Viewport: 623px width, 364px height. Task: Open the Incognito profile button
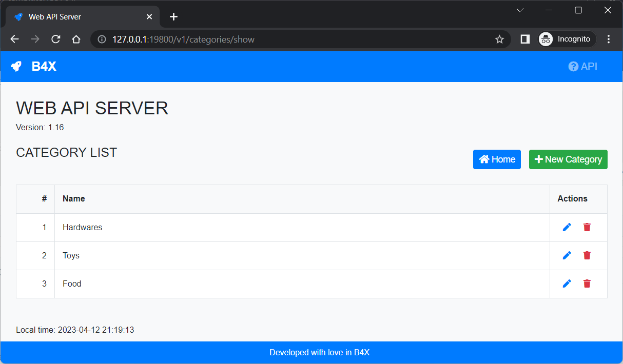(567, 39)
